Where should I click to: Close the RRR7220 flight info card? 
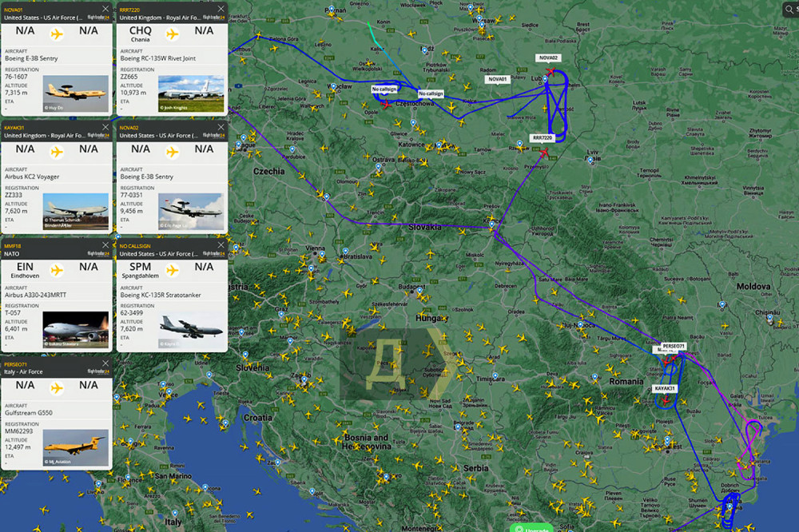click(221, 8)
